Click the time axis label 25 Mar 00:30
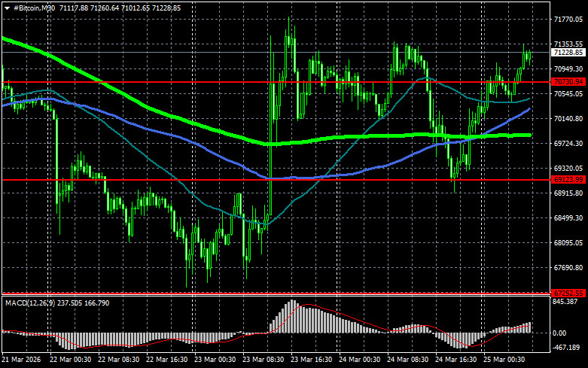 coord(504,360)
